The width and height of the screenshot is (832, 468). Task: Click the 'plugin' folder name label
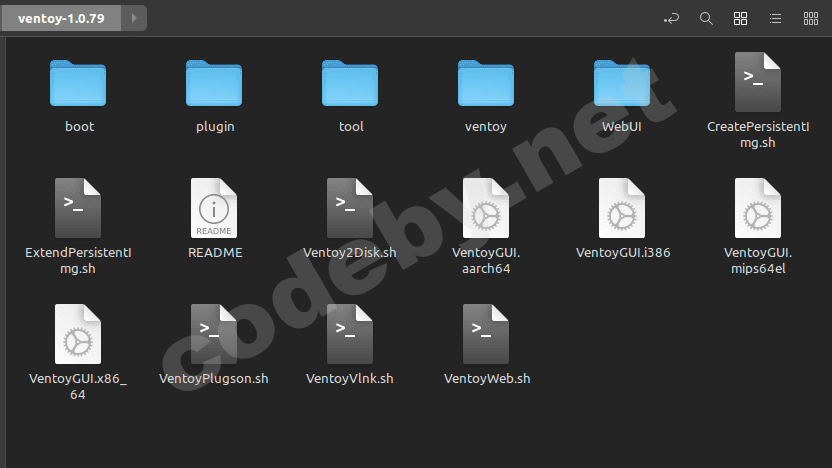pyautogui.click(x=215, y=127)
